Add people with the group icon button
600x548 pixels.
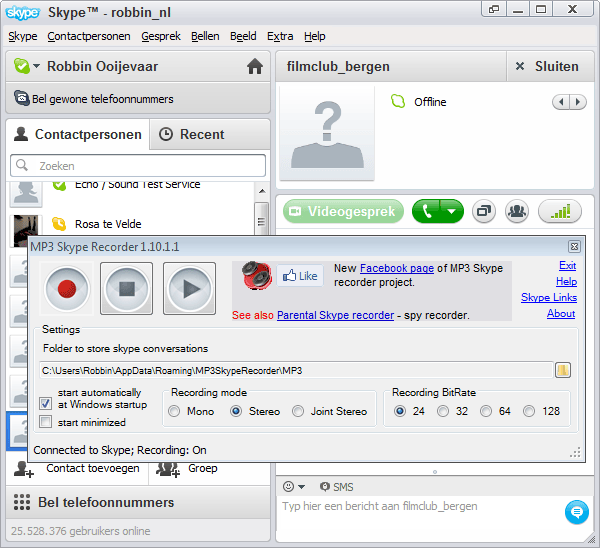click(x=517, y=211)
